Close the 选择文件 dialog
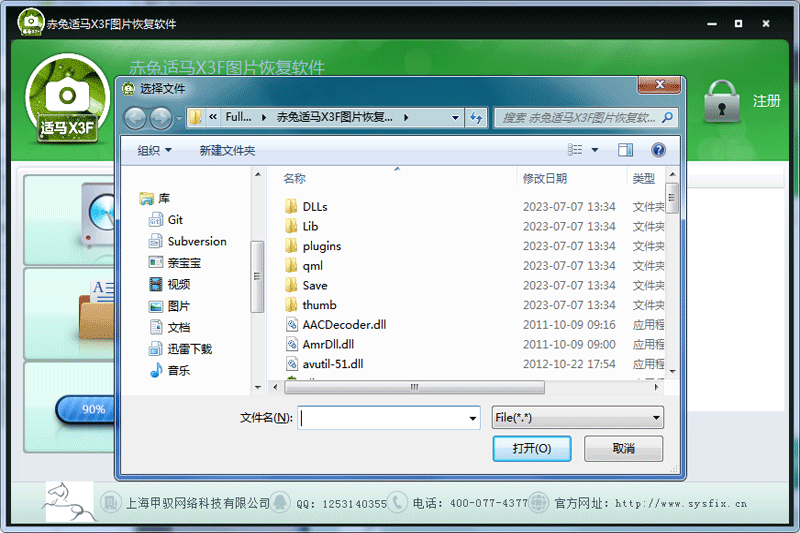The height and width of the screenshot is (533, 800). [659, 85]
